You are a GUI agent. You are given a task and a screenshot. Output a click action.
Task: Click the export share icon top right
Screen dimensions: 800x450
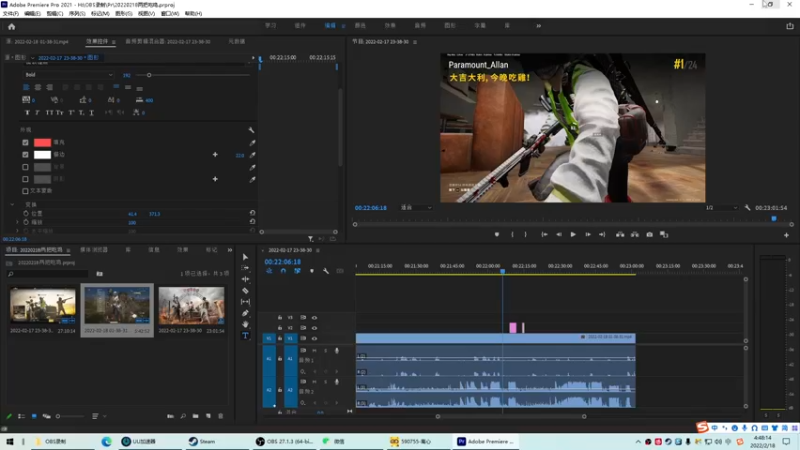(x=790, y=26)
